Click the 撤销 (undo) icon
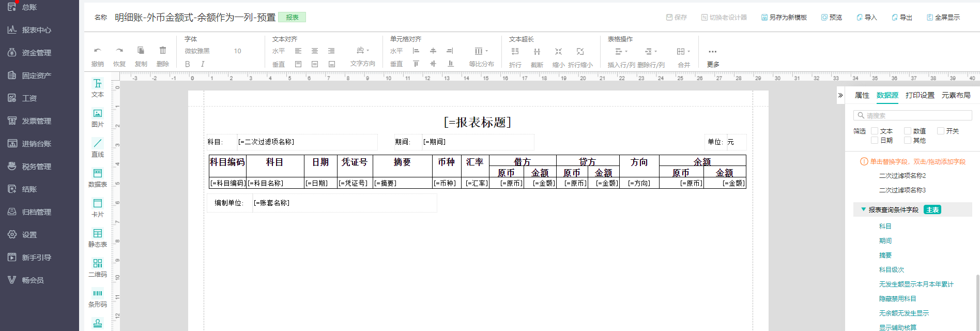The width and height of the screenshot is (980, 331). coord(97,51)
